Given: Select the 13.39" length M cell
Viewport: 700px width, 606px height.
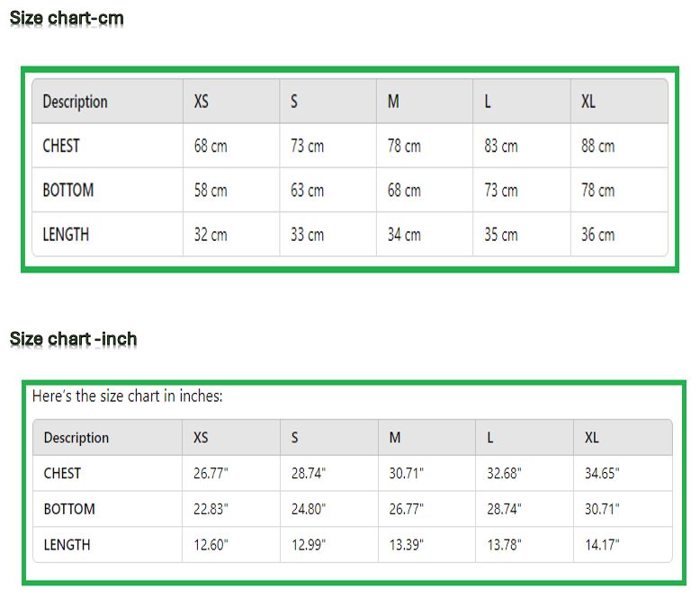Looking at the screenshot, I should pos(407,545).
